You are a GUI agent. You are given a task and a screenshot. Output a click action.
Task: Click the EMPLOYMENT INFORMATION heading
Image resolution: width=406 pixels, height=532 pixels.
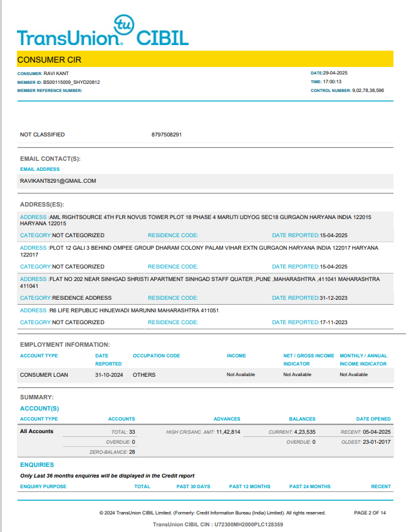pos(65,345)
